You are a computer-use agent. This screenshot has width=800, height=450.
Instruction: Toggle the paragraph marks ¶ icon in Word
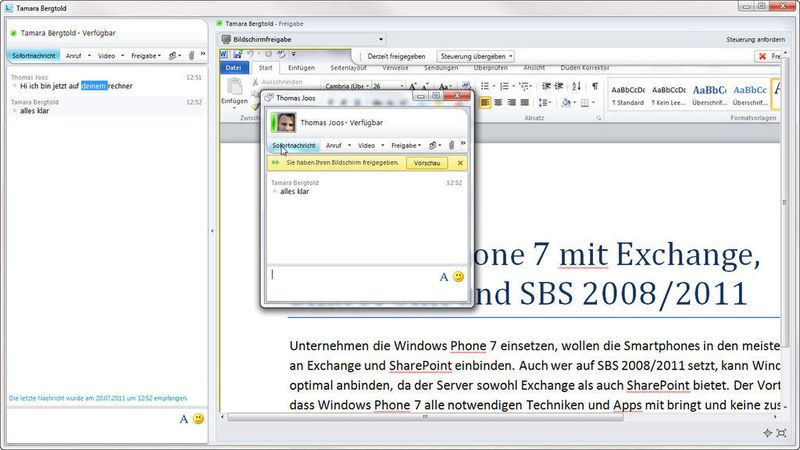(595, 86)
